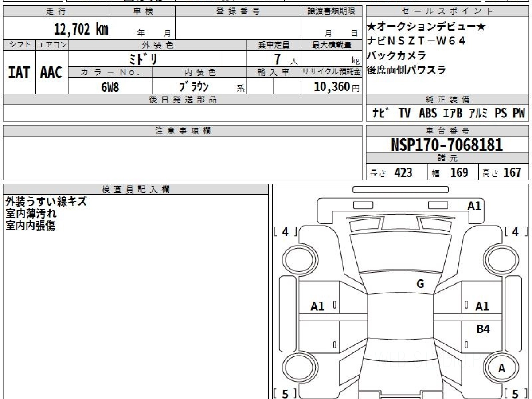532x399 pixels.
Task: Select recycle deposit 10,360円
Action: [337, 87]
